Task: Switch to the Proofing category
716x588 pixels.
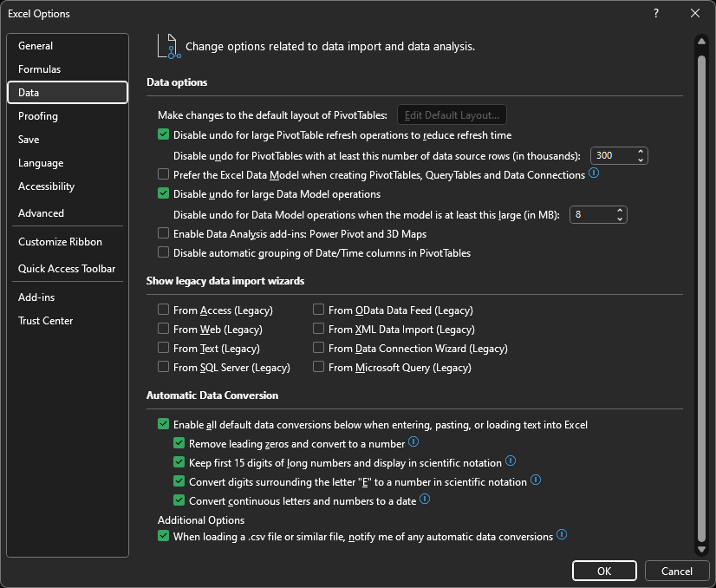Action: pyautogui.click(x=68, y=116)
